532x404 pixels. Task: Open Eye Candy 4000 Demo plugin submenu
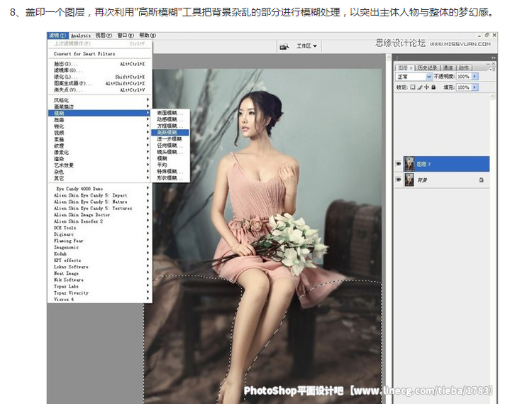[99, 189]
